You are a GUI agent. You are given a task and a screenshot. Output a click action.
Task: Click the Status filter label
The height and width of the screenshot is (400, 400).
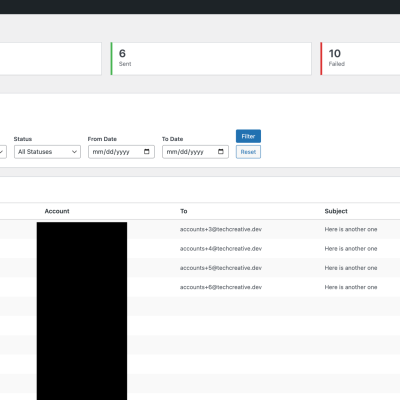point(23,139)
